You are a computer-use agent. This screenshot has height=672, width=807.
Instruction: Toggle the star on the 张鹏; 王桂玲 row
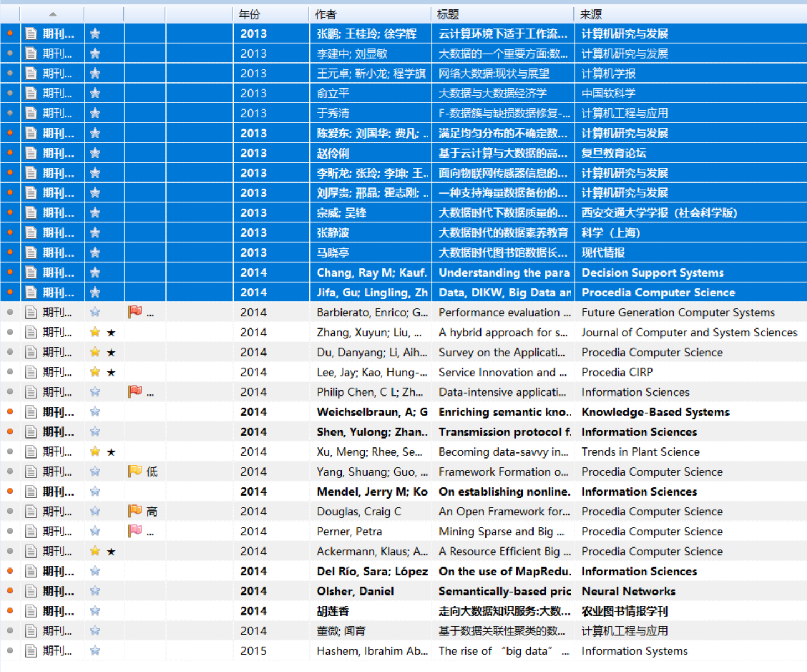tap(95, 34)
